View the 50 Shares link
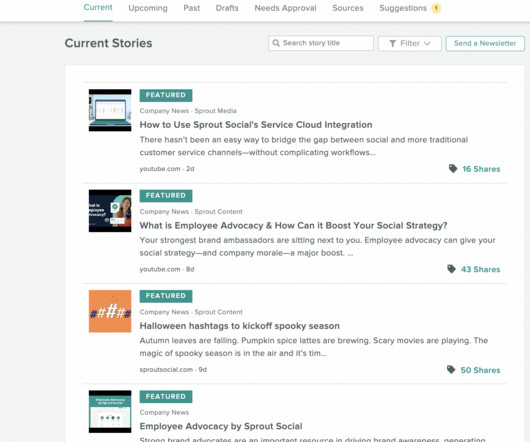 [480, 370]
